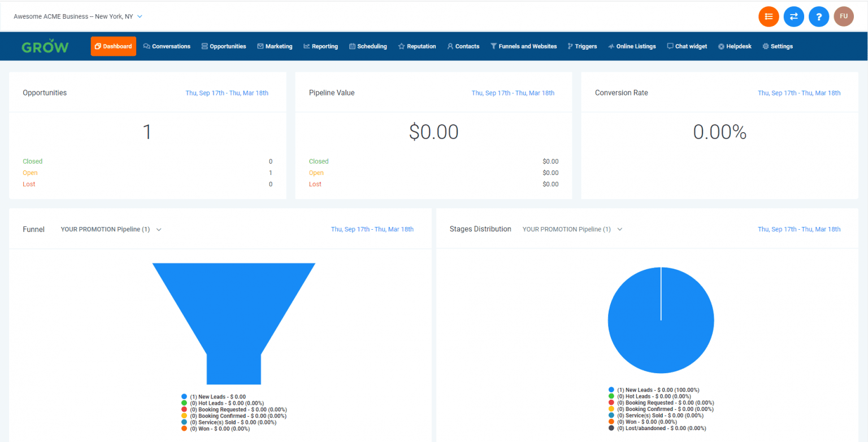Open the Reporting section
The width and height of the screenshot is (868, 442).
pos(320,46)
